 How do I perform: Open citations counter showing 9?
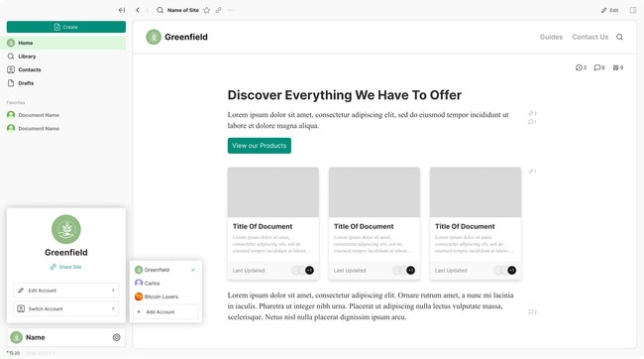pyautogui.click(x=618, y=67)
